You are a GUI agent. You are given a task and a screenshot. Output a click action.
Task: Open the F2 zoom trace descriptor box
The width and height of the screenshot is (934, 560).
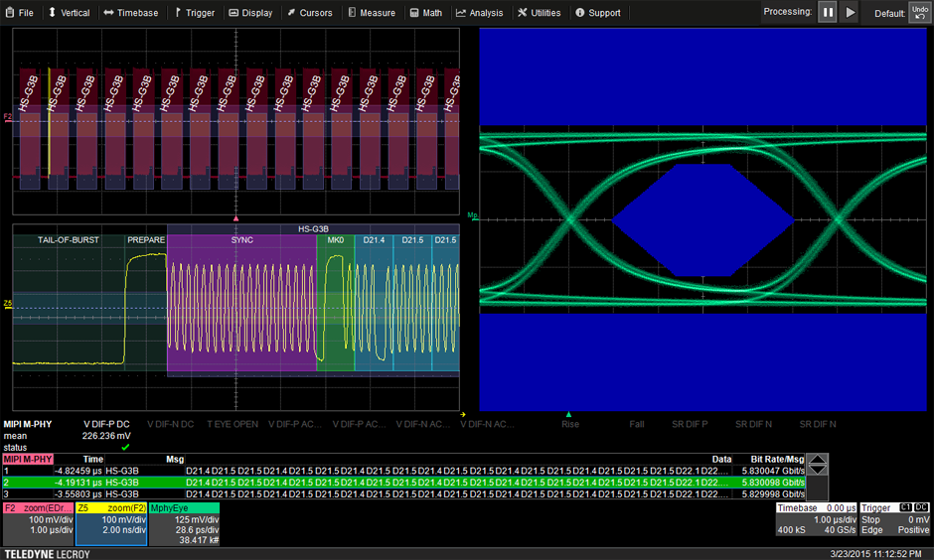click(x=38, y=523)
